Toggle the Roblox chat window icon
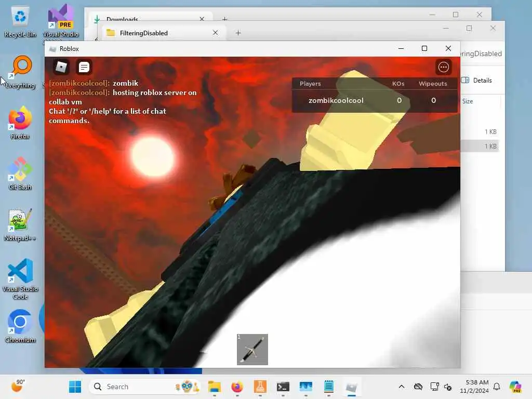The height and width of the screenshot is (399, 532). [84, 67]
